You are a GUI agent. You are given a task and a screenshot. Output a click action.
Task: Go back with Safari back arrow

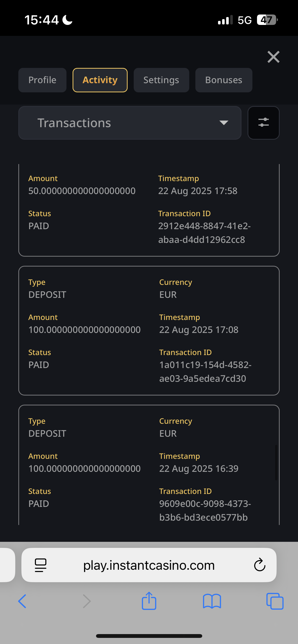[x=22, y=601]
